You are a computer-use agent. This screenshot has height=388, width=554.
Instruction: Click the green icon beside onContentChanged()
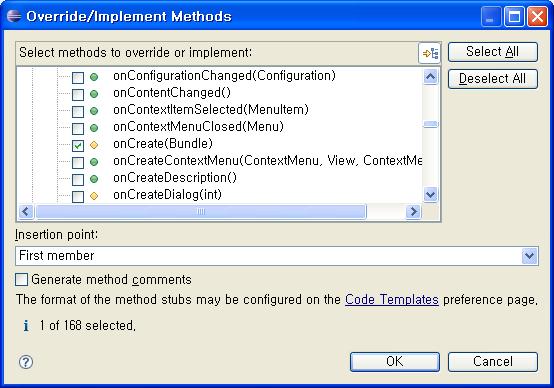pyautogui.click(x=94, y=94)
